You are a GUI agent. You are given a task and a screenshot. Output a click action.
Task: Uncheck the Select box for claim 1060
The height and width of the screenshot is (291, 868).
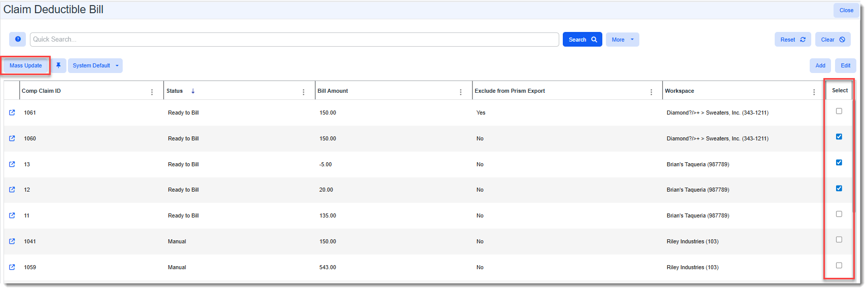tap(839, 137)
